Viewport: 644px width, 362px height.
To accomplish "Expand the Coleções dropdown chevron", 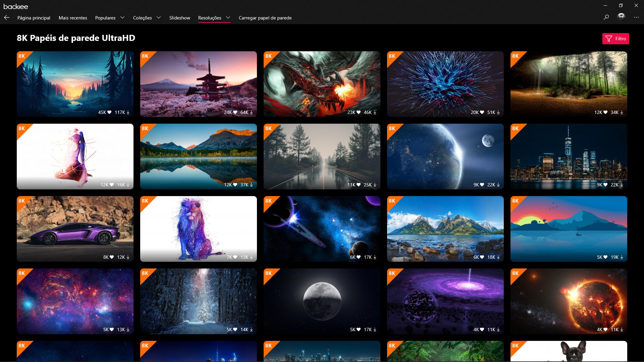I will click(x=159, y=17).
